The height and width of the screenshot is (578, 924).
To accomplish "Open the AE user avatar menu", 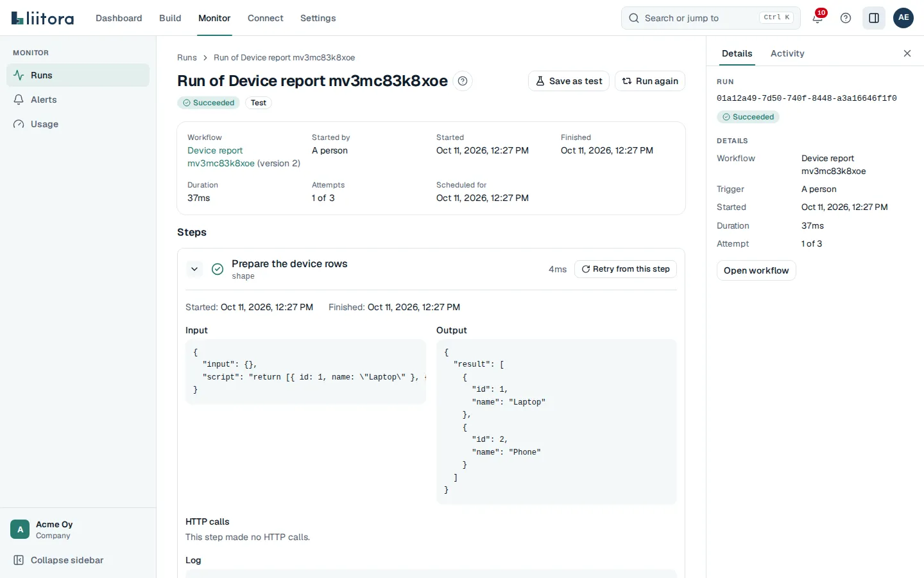I will click(903, 18).
